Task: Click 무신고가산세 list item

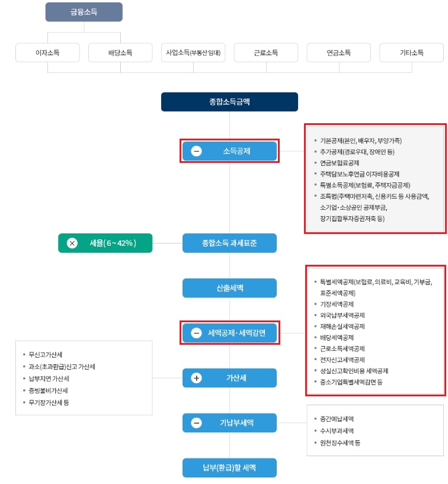Action: point(46,354)
